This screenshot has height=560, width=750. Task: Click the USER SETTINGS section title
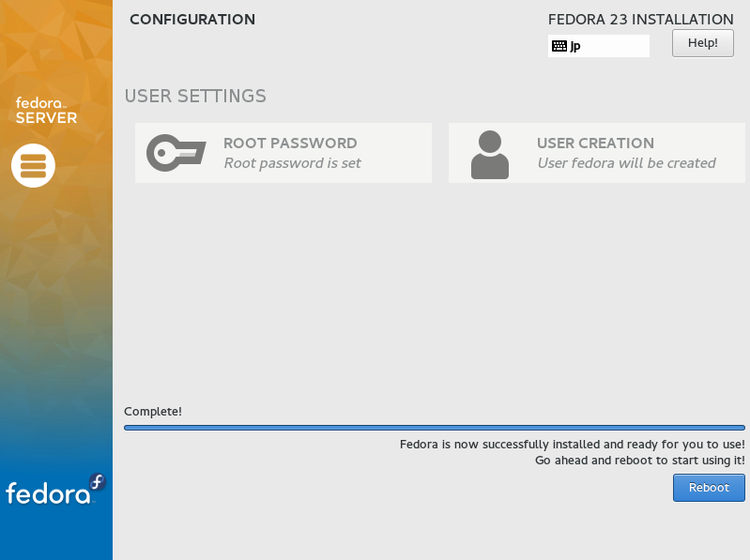(x=195, y=96)
